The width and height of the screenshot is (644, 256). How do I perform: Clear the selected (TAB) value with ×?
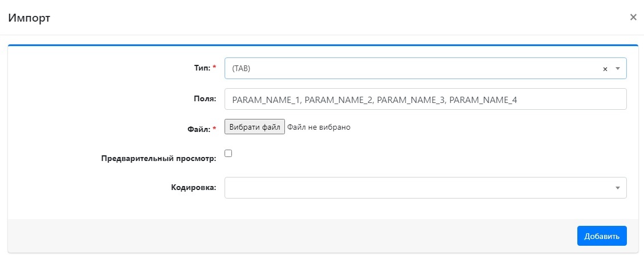point(605,69)
